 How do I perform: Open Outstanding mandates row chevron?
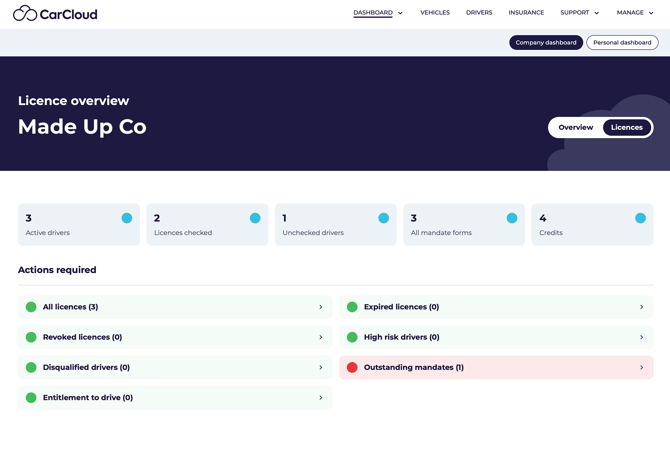click(642, 368)
